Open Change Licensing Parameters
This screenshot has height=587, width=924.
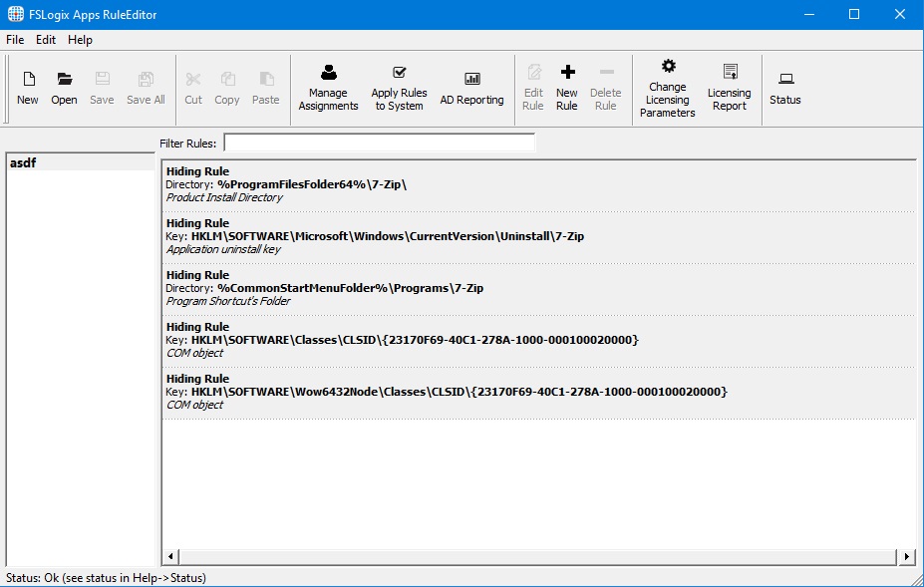[668, 89]
